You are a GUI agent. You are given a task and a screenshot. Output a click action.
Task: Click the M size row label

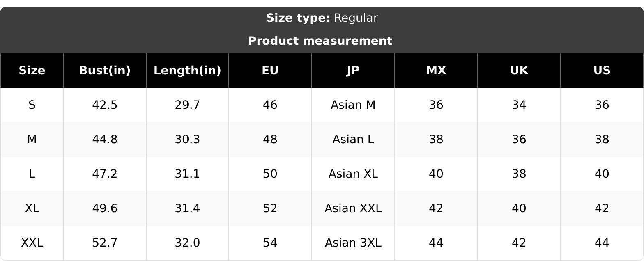tap(32, 140)
